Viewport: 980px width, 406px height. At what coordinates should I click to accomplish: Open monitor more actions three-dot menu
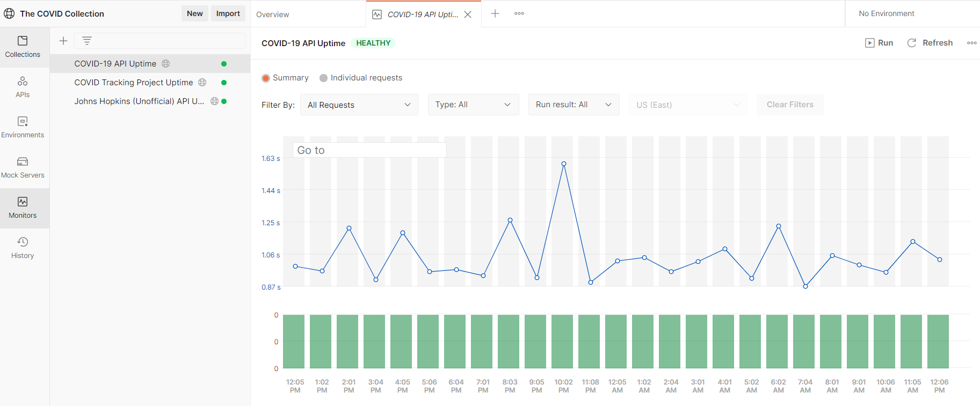(x=972, y=43)
